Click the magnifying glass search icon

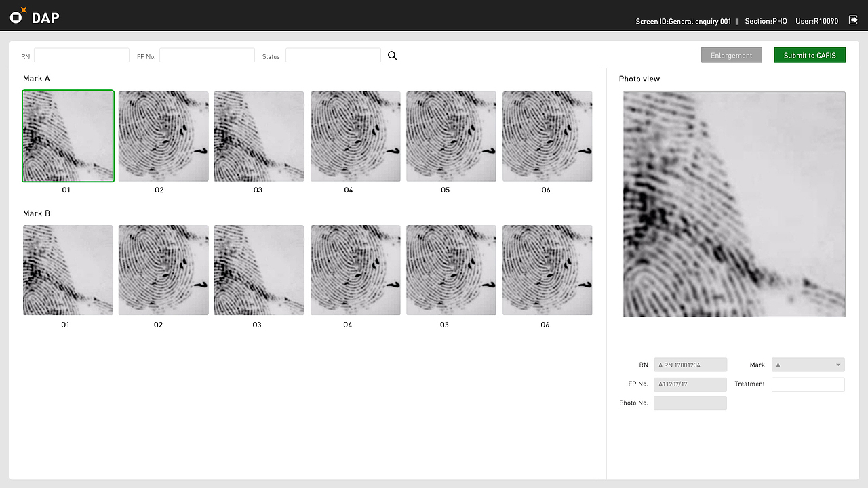tap(392, 55)
